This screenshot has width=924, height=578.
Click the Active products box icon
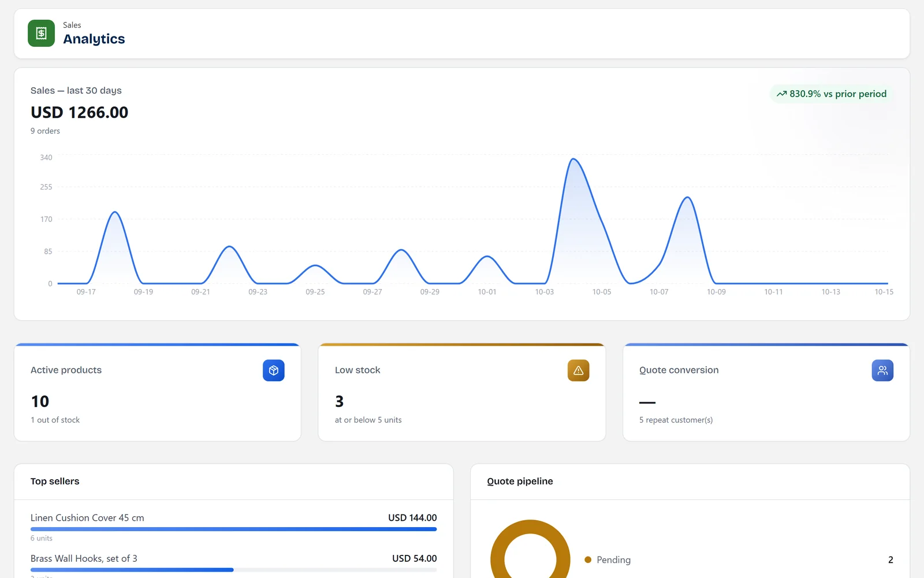coord(274,370)
